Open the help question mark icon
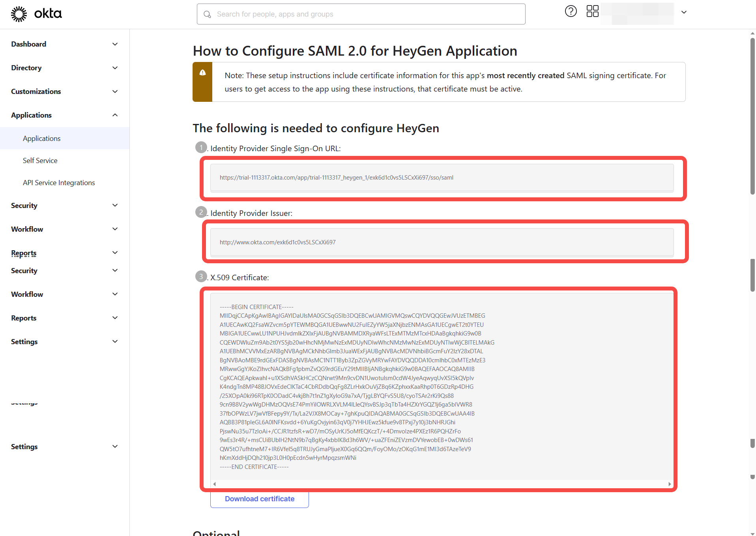This screenshot has width=756, height=536. coord(571,11)
